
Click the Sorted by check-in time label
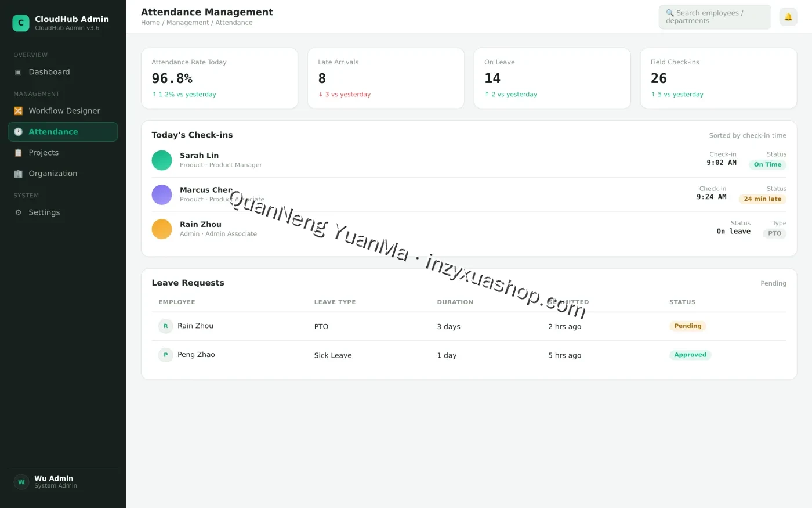tap(748, 135)
